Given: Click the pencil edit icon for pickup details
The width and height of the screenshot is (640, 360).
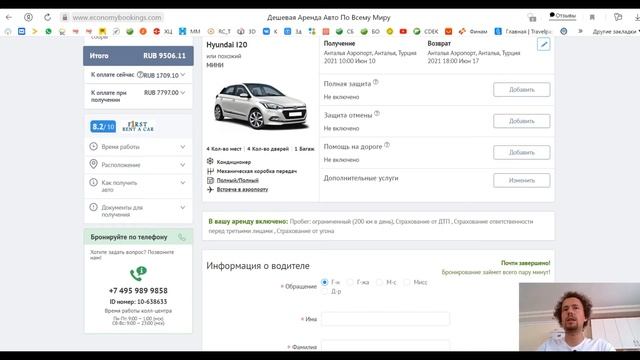Looking at the screenshot, I should (544, 44).
